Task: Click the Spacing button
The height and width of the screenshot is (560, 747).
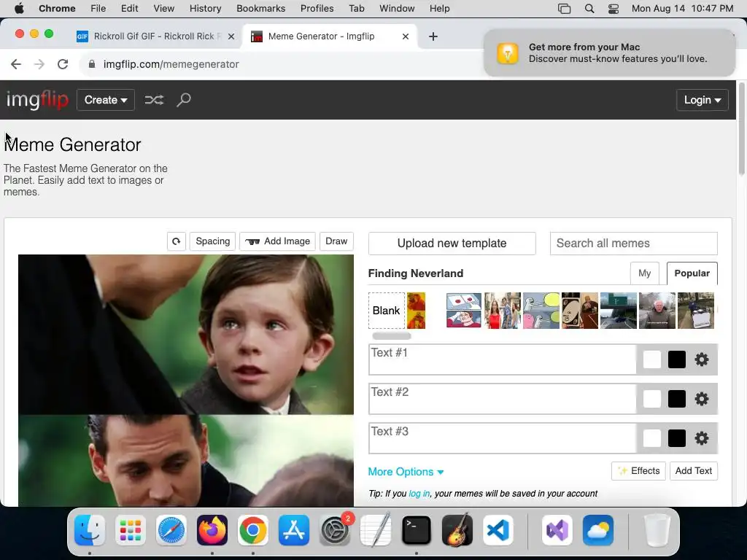Action: coord(212,241)
